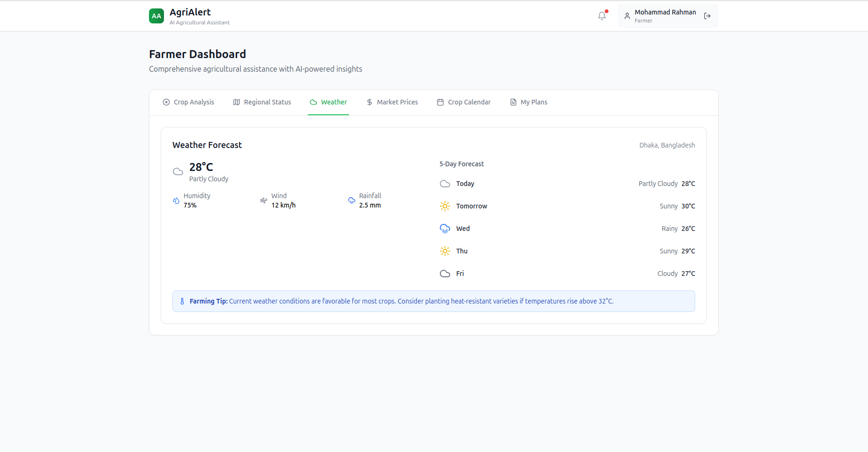
Task: Click the Crop Calendar calendar icon
Action: [x=440, y=102]
